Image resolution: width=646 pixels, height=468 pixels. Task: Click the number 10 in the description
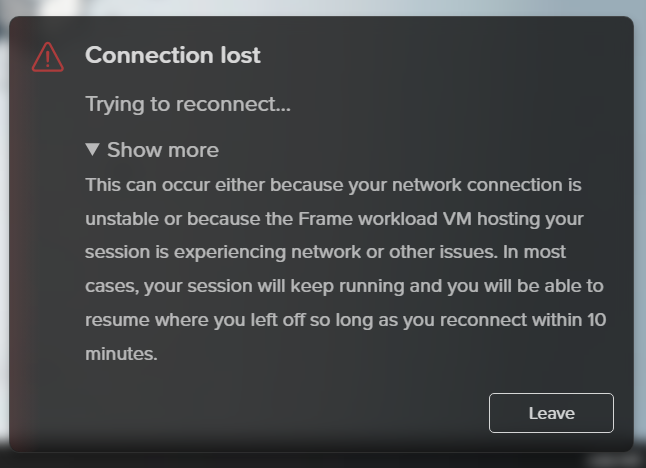595,320
